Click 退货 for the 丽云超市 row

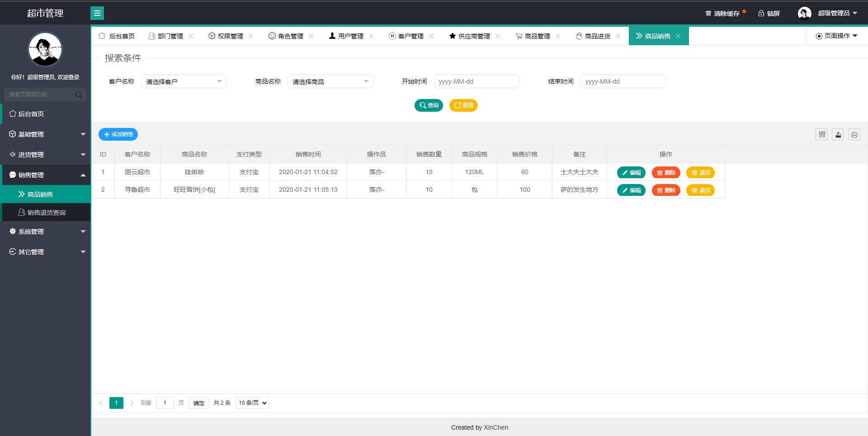(x=700, y=172)
